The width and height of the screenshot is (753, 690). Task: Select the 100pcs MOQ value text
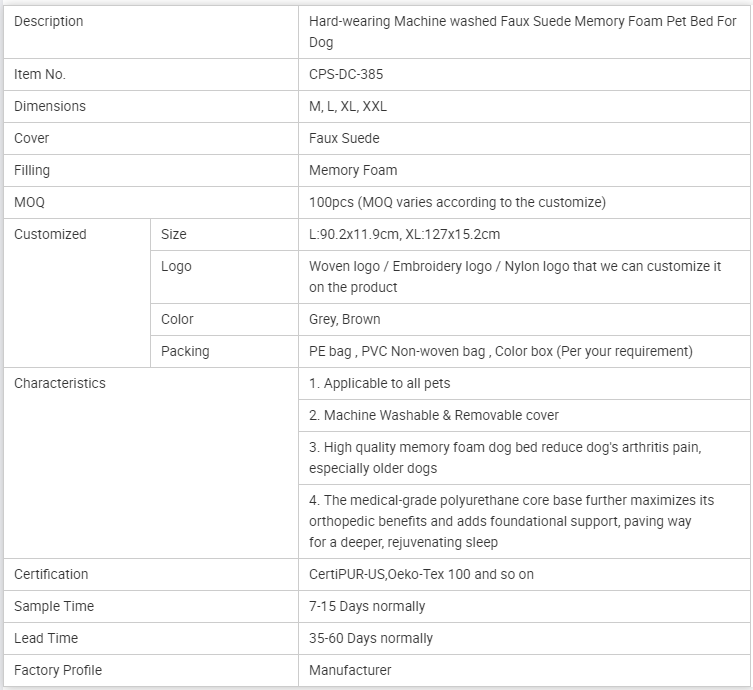point(457,202)
